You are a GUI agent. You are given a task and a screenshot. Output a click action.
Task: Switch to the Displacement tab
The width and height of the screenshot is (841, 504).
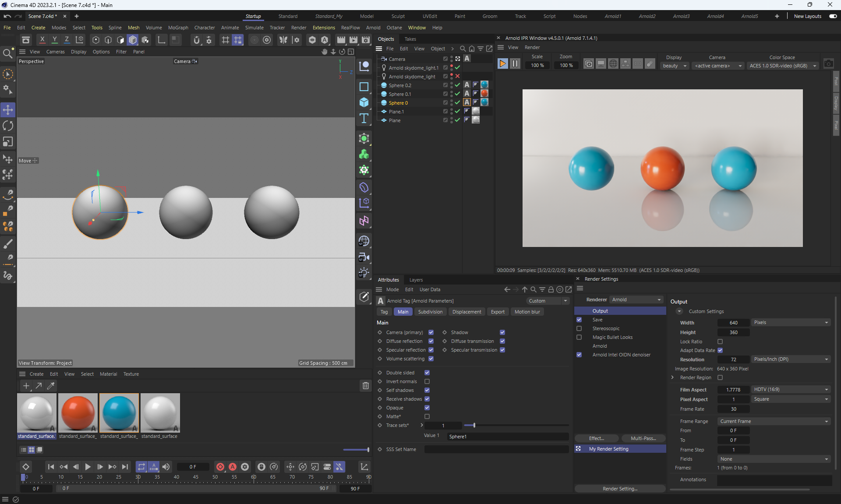(466, 312)
